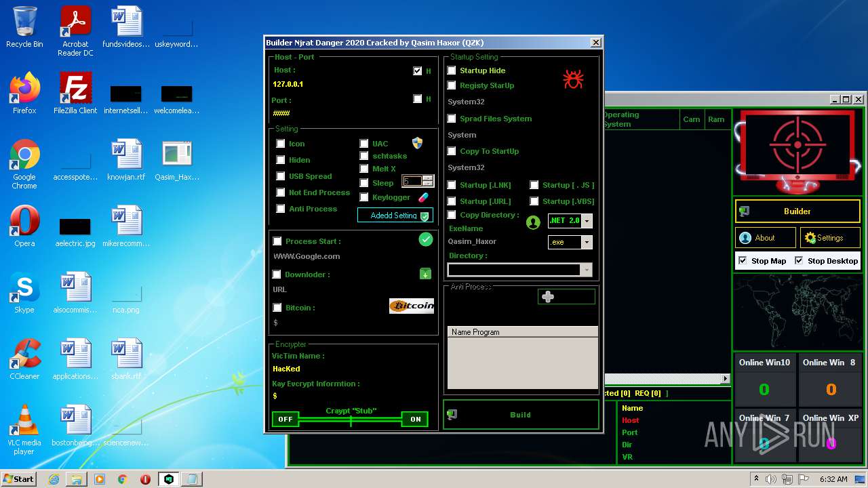Select the Google Chrome desktop shortcut

24,163
